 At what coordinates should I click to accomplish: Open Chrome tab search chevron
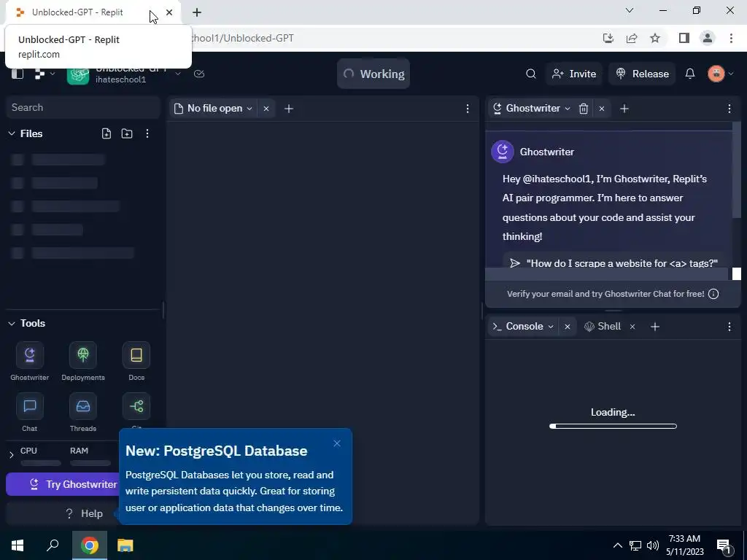(630, 10)
